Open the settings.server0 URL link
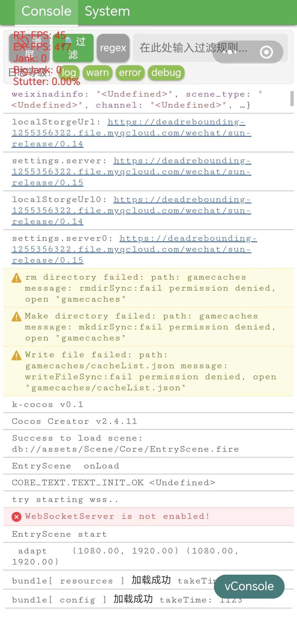Screen dimensions: 297x644 pyautogui.click(x=131, y=249)
